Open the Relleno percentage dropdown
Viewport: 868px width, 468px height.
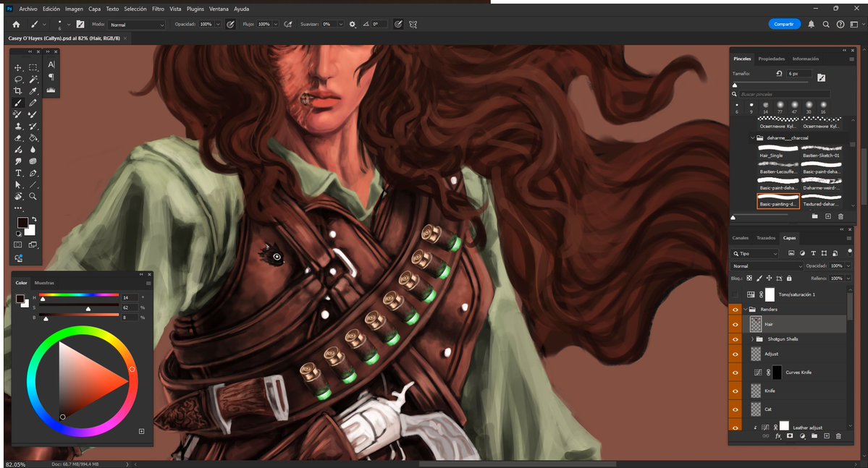pyautogui.click(x=848, y=278)
